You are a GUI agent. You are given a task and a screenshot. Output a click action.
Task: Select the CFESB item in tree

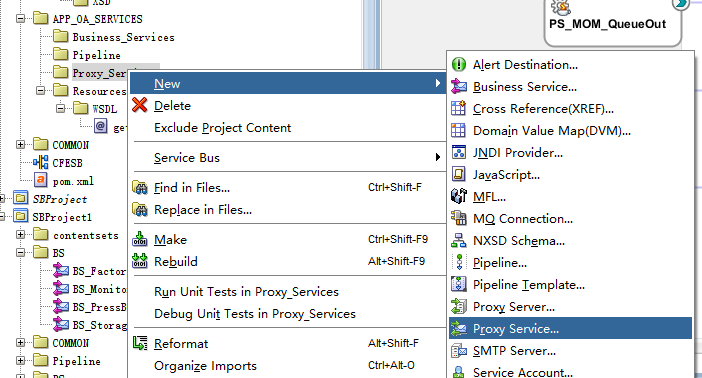point(67,163)
